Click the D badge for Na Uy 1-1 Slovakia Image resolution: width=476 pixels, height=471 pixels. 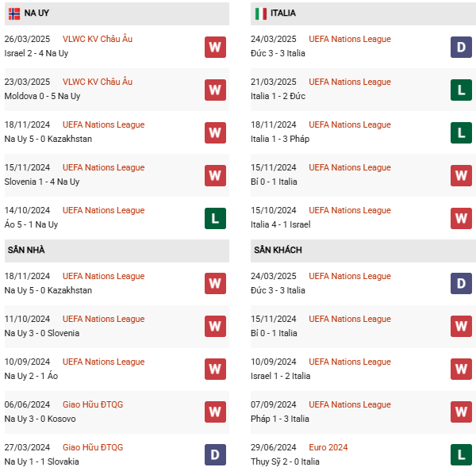pos(215,455)
